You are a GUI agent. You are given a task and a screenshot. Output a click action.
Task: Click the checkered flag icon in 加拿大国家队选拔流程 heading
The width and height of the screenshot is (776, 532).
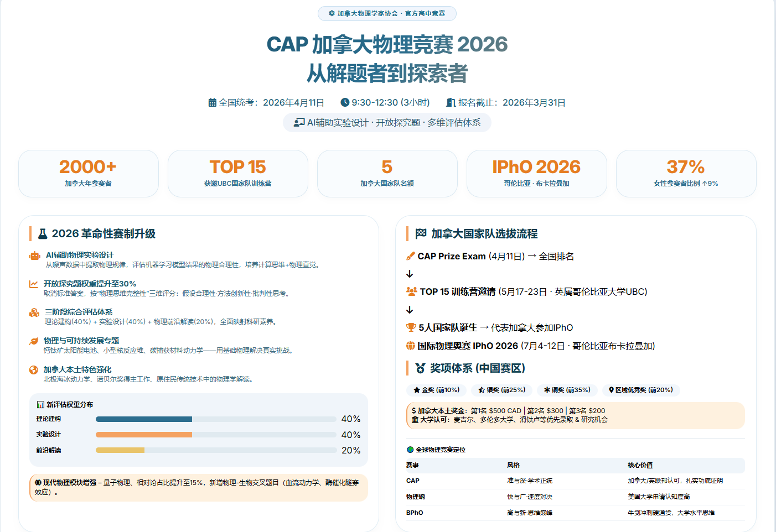[421, 234]
